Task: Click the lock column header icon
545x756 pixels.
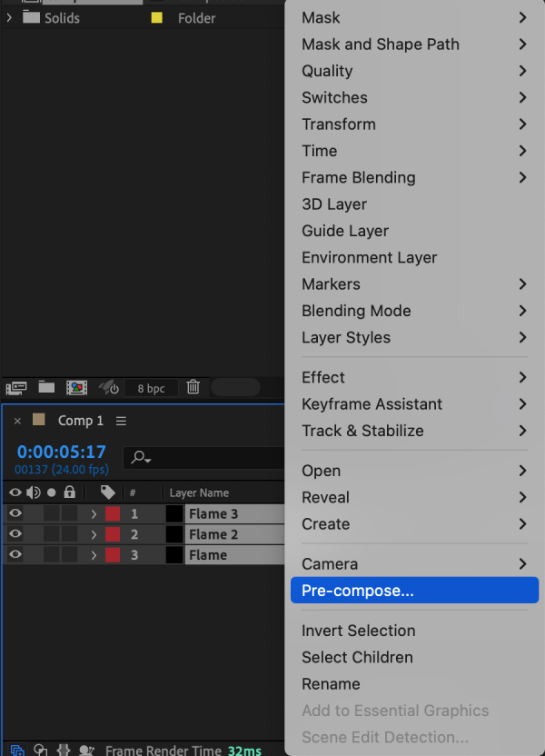Action: pyautogui.click(x=69, y=492)
